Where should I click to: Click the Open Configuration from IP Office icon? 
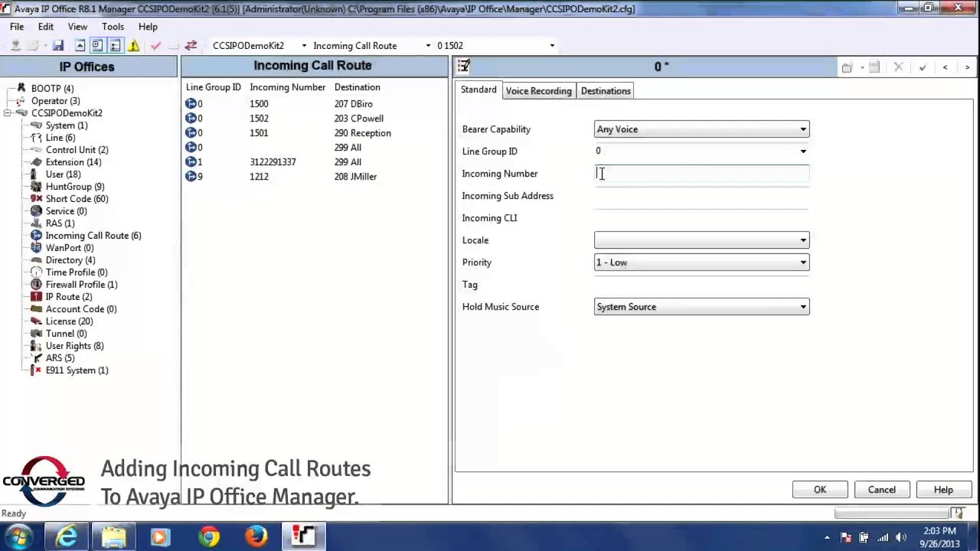[15, 46]
